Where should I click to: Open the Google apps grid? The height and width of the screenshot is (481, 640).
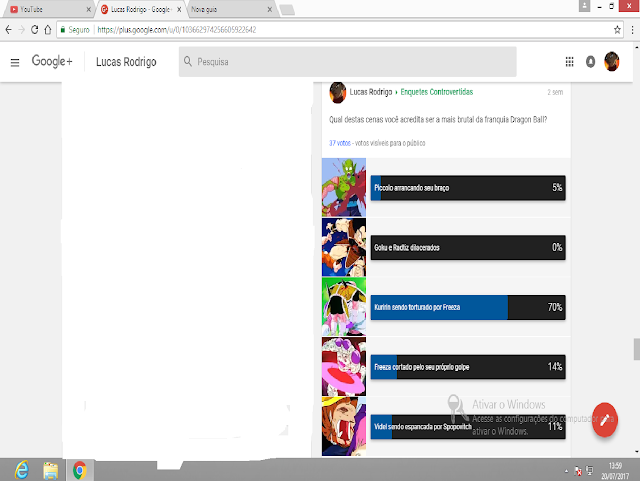tap(569, 62)
